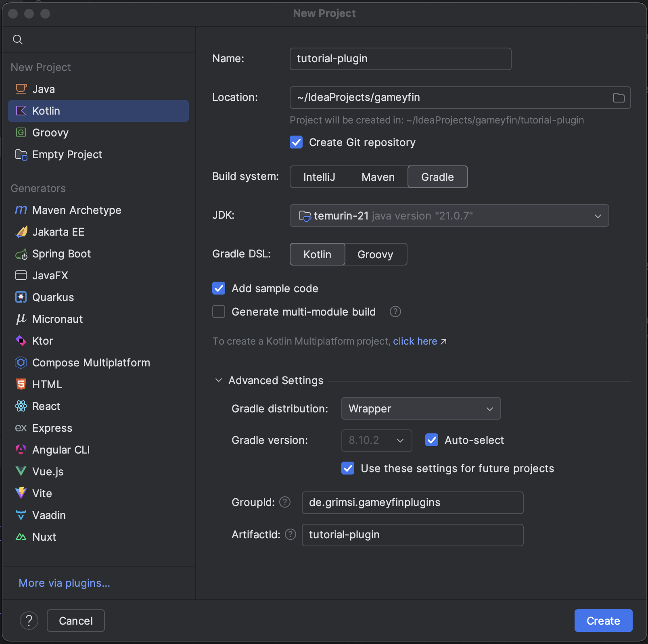Select Angular CLI generator
Screen dimensions: 648x644
98,450
